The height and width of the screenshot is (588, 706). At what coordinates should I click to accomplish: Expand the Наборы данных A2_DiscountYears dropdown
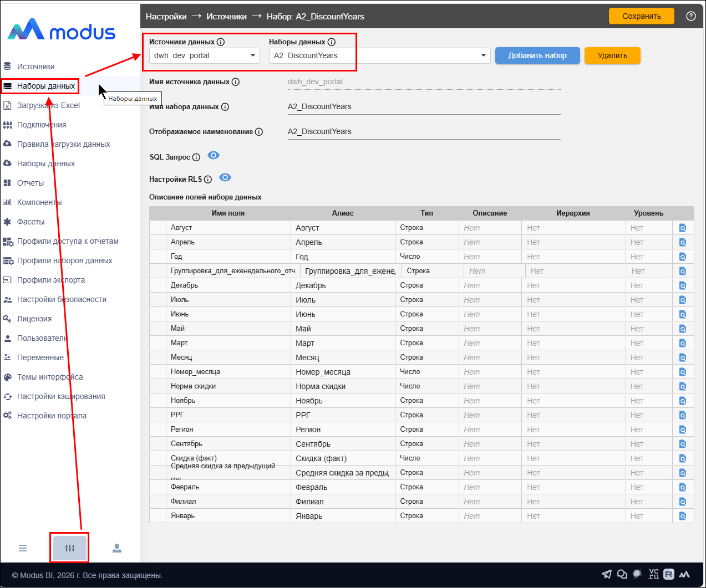pyautogui.click(x=380, y=55)
